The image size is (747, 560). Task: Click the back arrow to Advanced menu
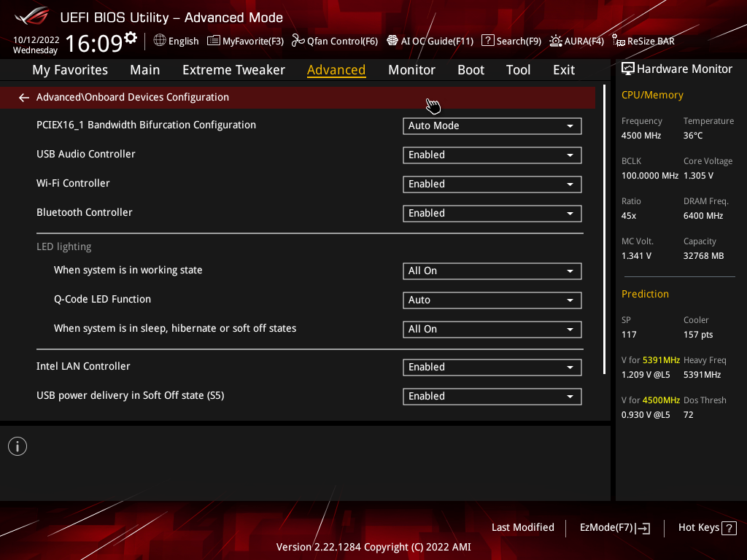[24, 98]
